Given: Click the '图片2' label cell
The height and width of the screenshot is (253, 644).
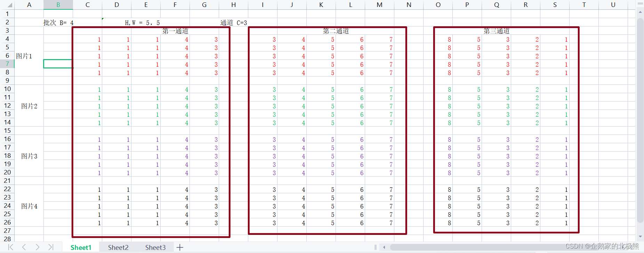Looking at the screenshot, I should click(29, 106).
